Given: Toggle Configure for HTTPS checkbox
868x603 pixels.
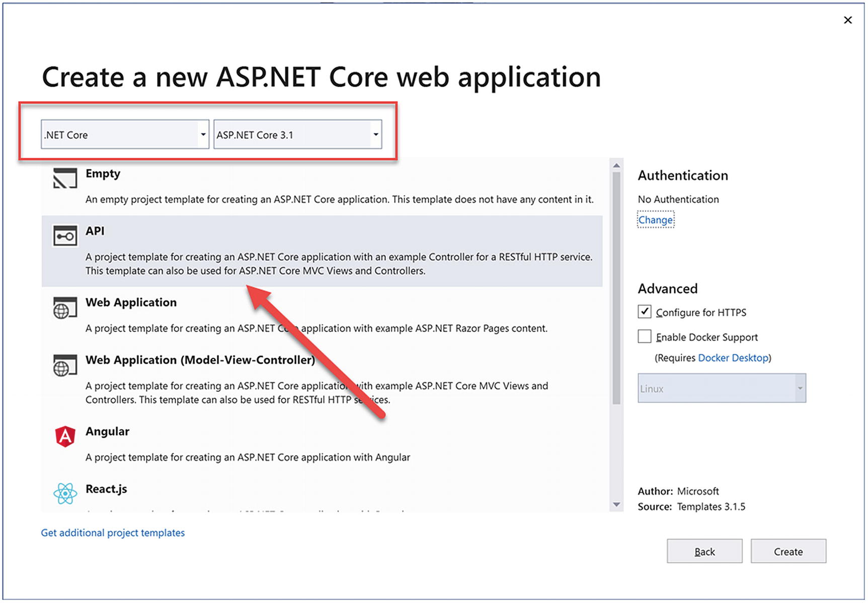Looking at the screenshot, I should (645, 312).
